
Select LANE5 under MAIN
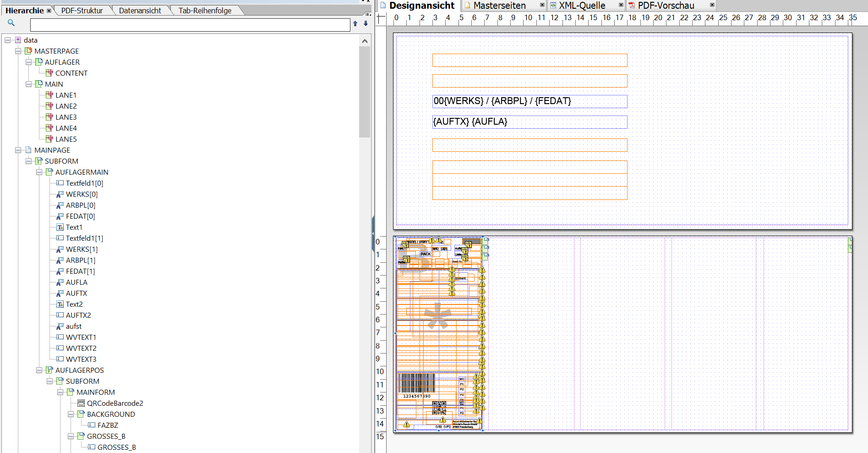click(66, 139)
